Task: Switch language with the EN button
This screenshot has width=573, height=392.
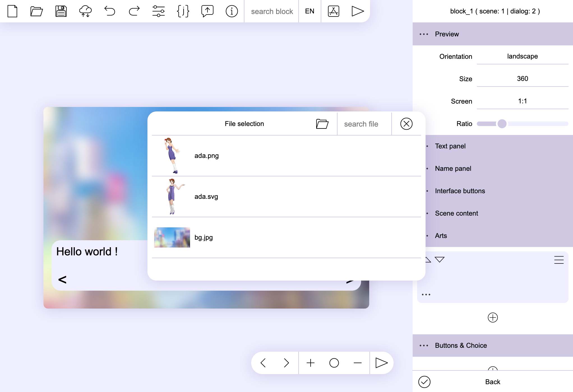Action: pos(309,11)
